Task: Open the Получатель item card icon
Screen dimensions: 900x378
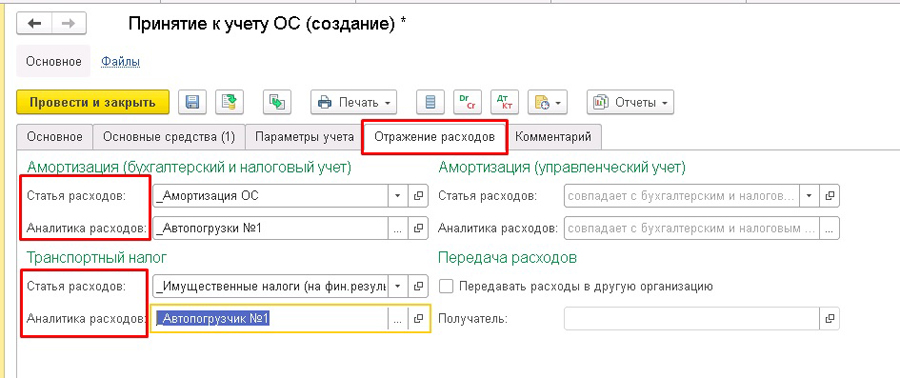Action: click(829, 318)
